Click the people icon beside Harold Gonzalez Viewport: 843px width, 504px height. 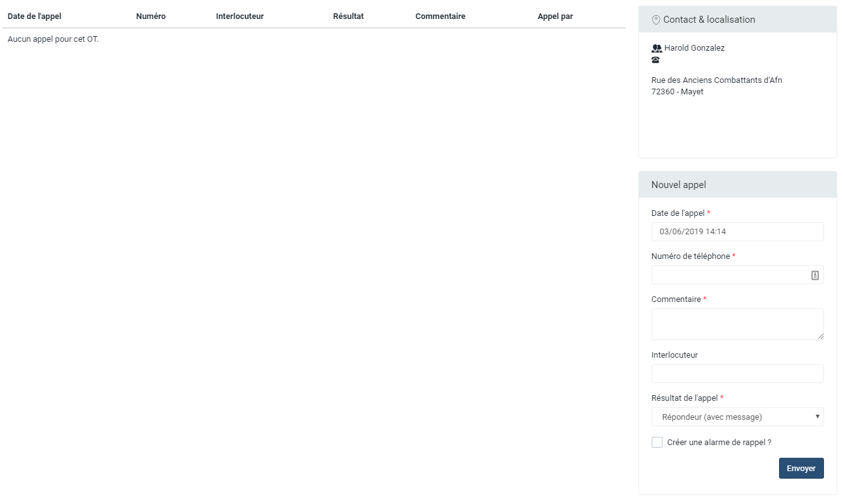(656, 48)
